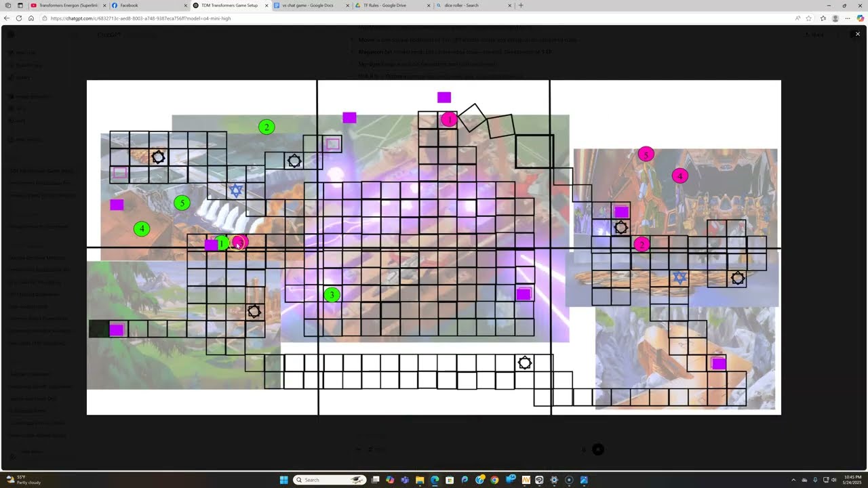Screen dimensions: 868x488
Task: Close the TF Rules Google Drive tab
Action: click(x=429, y=5)
